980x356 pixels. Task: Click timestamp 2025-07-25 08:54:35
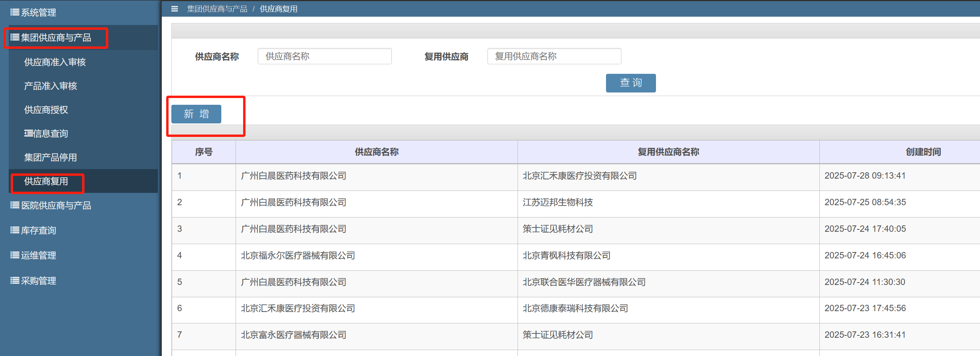pos(865,202)
